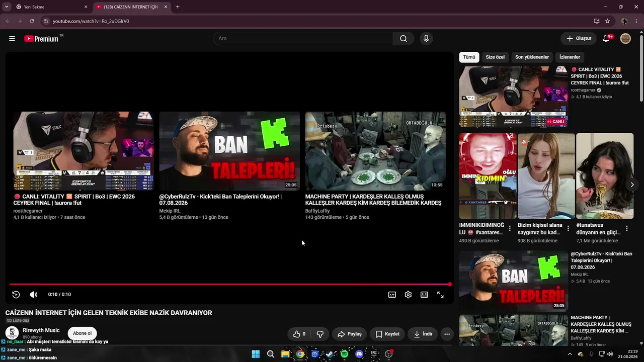644x362 pixels.
Task: Open the Rirewyth Music channel name
Action: (x=41, y=330)
